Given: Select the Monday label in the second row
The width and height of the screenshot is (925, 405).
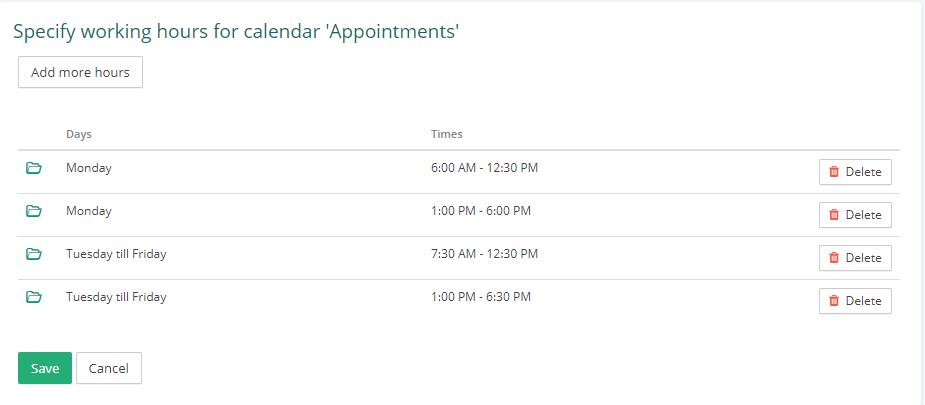Looking at the screenshot, I should click(88, 210).
